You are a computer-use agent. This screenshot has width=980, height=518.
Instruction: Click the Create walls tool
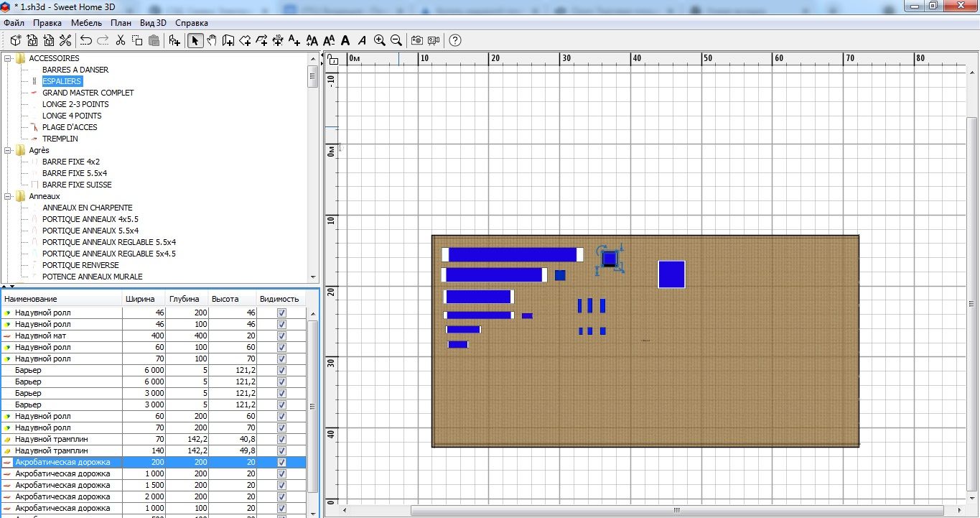pos(228,41)
